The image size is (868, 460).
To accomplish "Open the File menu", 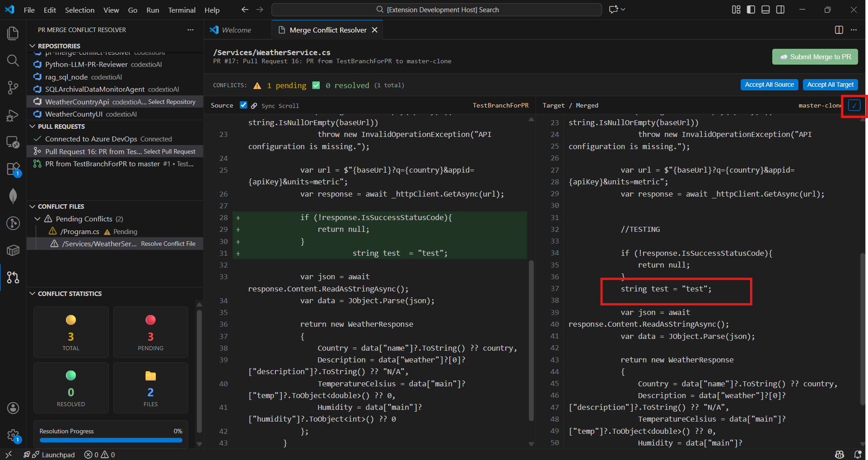I will 29,10.
